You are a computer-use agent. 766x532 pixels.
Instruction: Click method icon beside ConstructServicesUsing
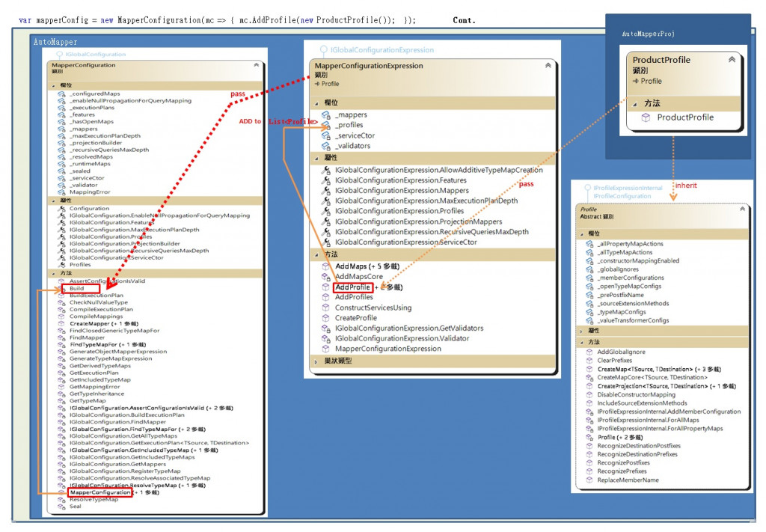[x=326, y=308]
